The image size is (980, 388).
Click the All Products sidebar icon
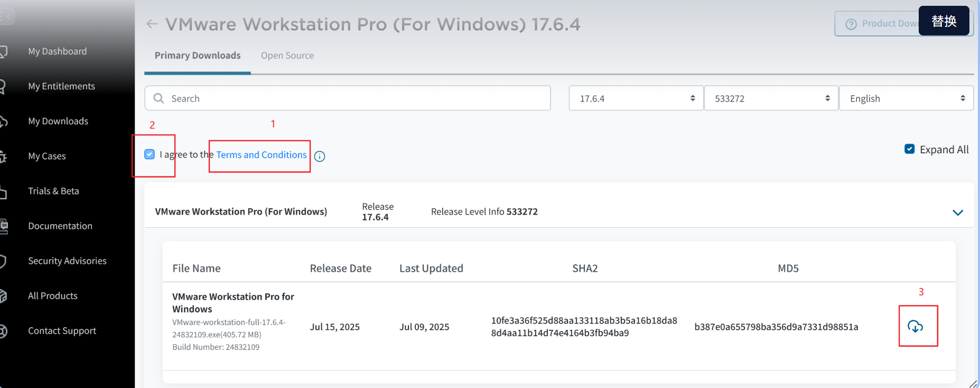(x=3, y=296)
